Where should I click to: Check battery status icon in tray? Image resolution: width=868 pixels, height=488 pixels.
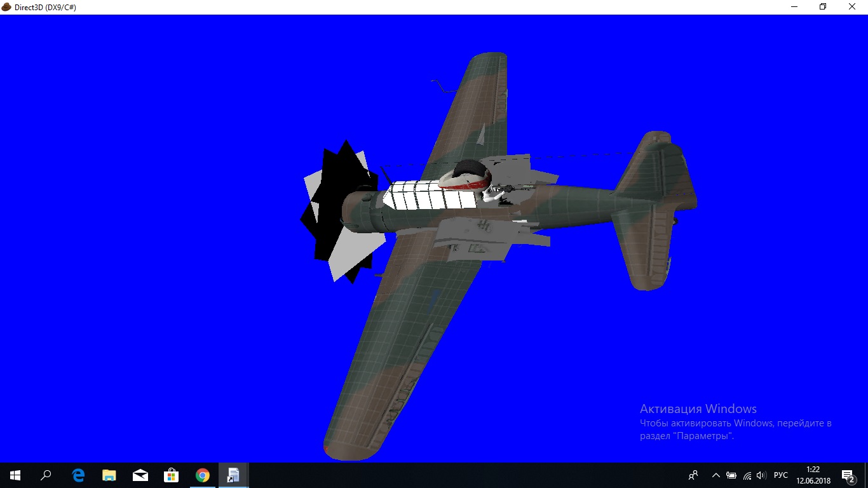point(731,475)
